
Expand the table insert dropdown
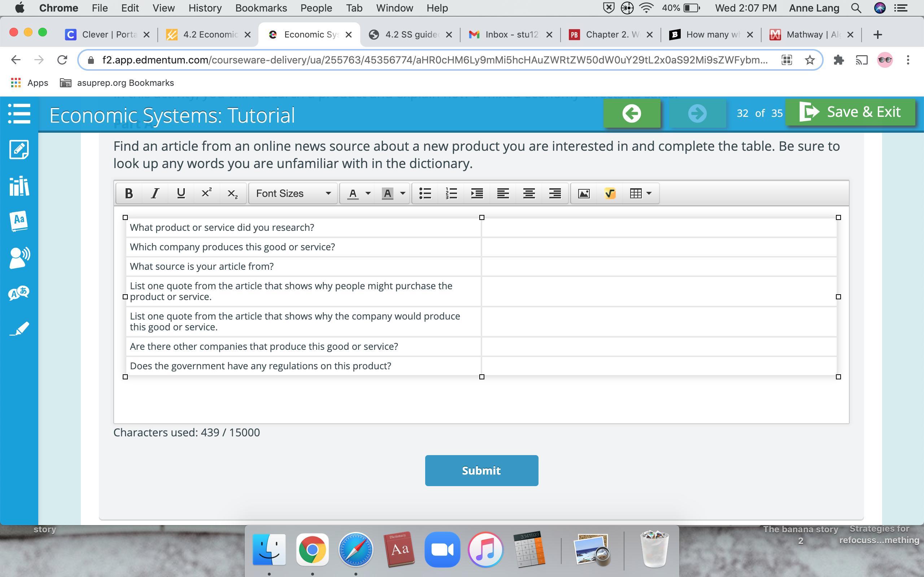click(x=649, y=194)
